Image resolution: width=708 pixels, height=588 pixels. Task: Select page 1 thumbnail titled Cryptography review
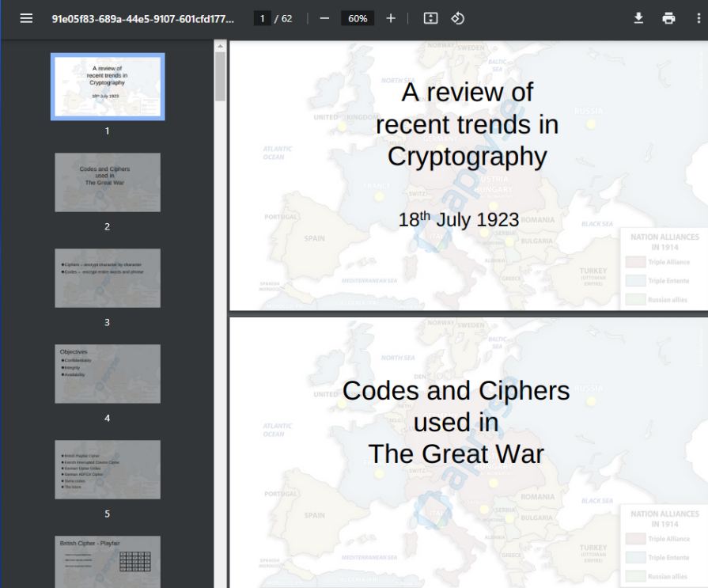pos(108,87)
